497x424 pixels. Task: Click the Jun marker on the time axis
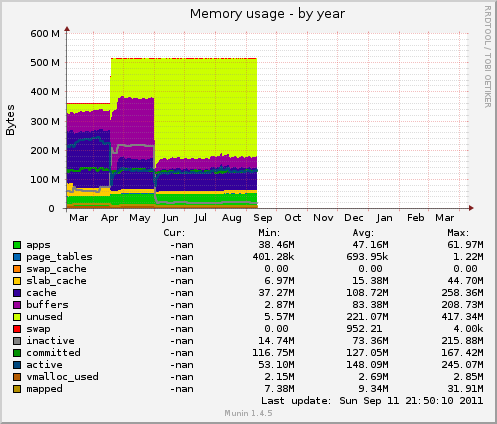coord(170,218)
